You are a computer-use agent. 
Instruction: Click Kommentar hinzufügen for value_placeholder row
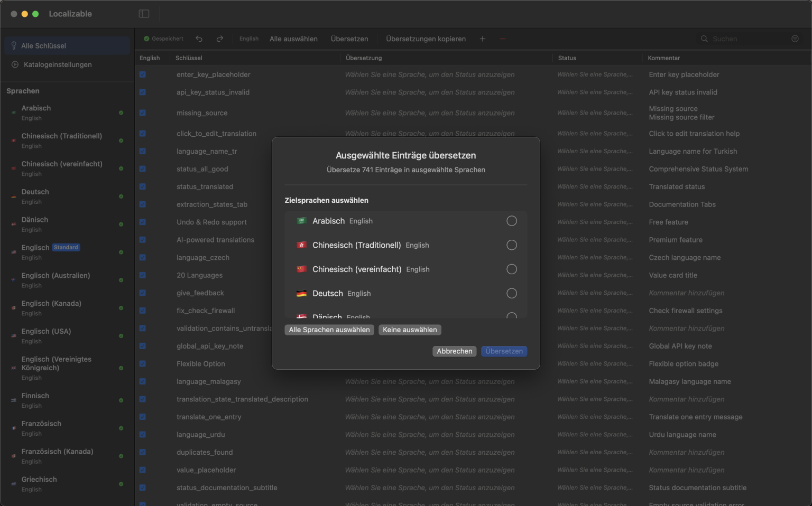(687, 470)
